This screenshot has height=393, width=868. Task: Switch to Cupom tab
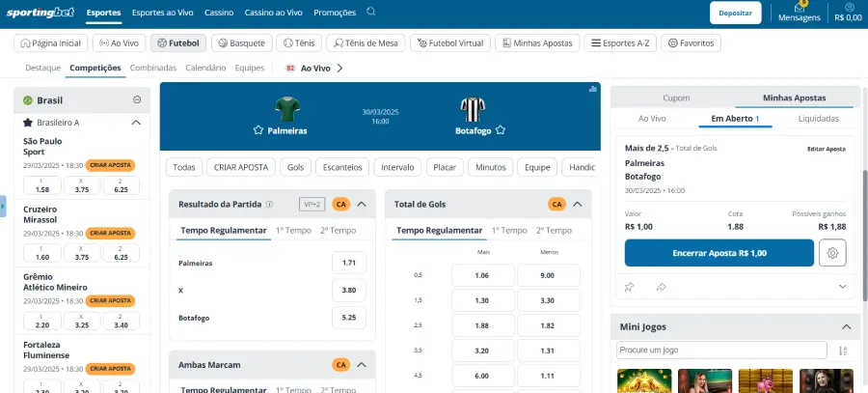point(676,98)
